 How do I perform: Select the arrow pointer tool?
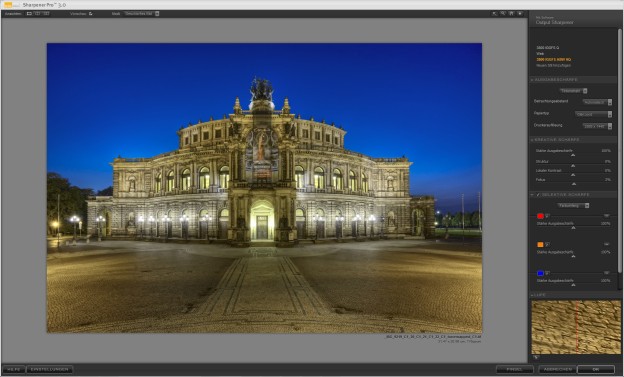[495, 14]
